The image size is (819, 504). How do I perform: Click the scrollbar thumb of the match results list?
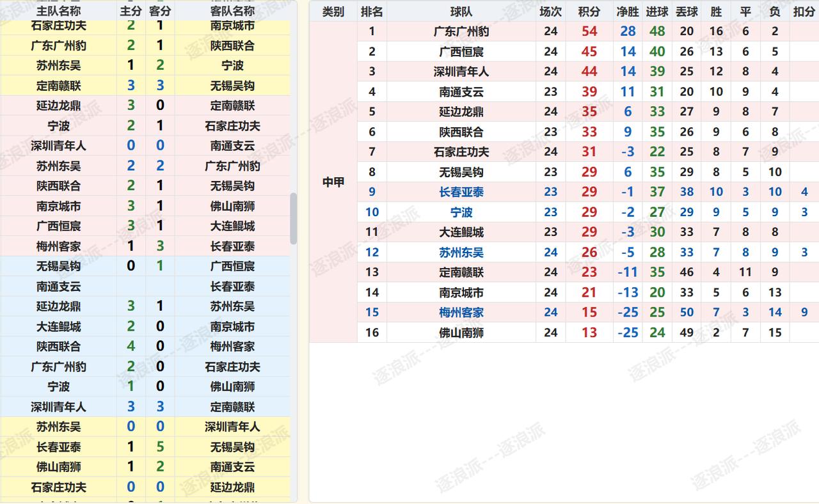pos(294,219)
